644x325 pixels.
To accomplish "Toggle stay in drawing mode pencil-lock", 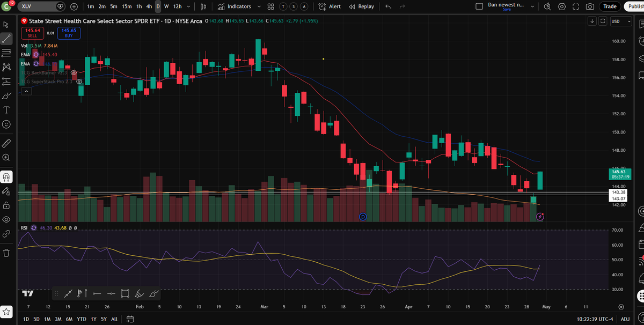I will coord(6,191).
